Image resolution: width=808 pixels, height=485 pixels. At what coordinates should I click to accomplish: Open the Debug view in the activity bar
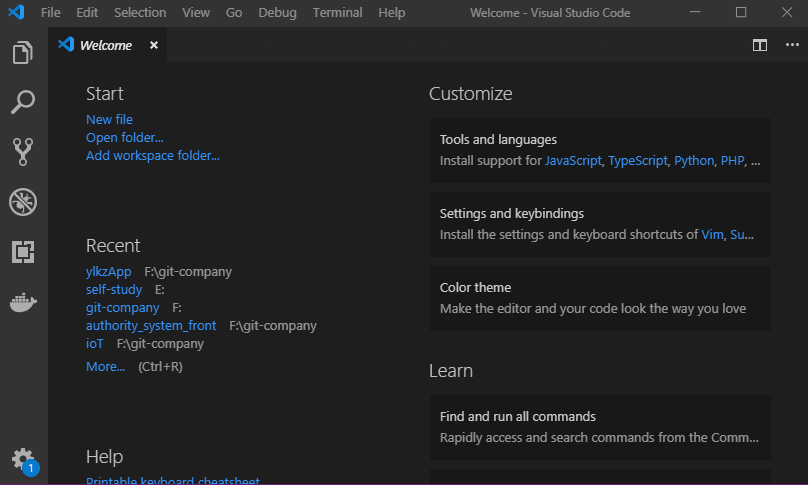[x=23, y=202]
